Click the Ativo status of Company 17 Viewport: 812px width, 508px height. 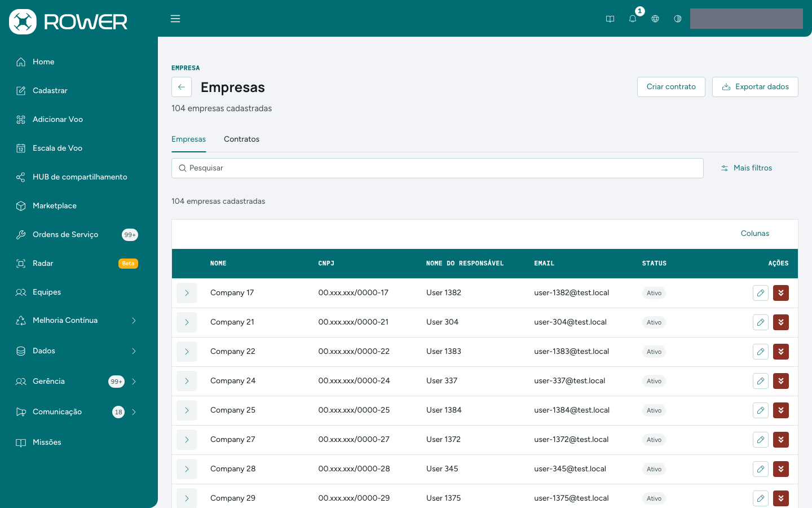click(654, 293)
